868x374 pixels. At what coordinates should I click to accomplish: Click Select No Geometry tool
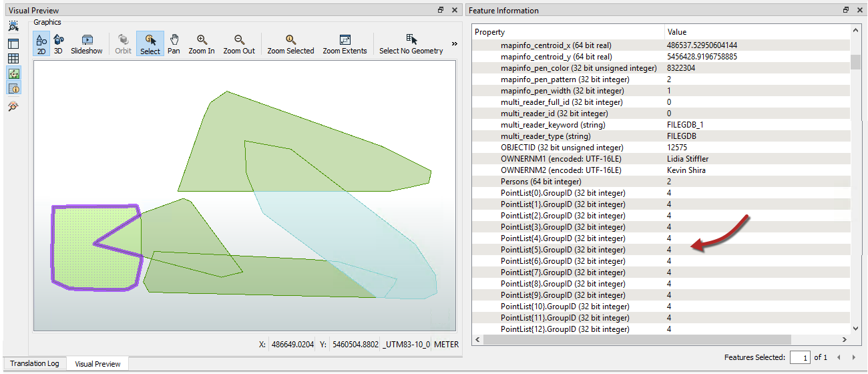[411, 44]
